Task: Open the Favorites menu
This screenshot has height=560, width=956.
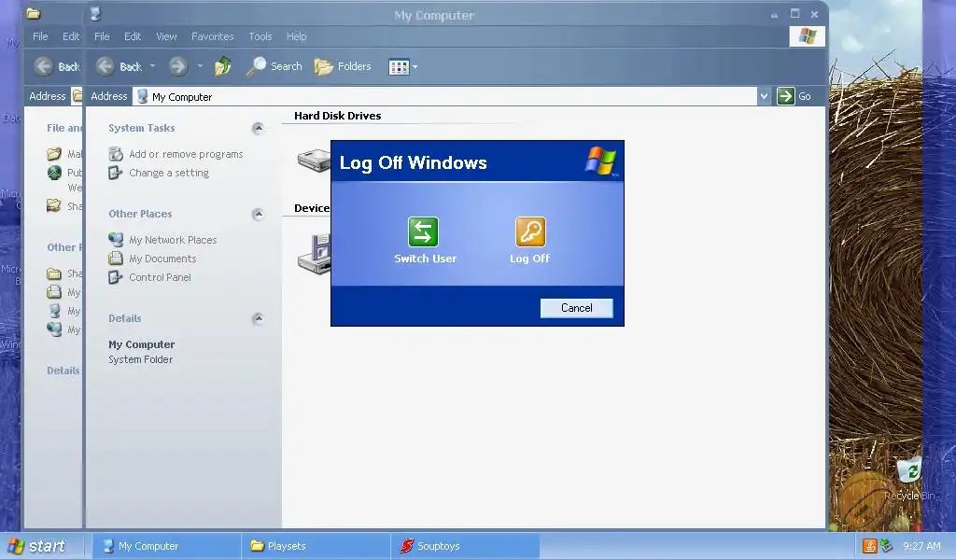Action: pos(212,36)
